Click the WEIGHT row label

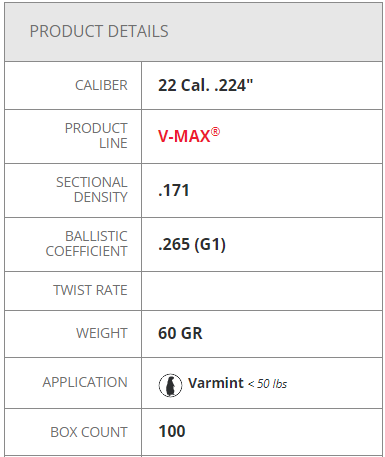click(x=102, y=333)
